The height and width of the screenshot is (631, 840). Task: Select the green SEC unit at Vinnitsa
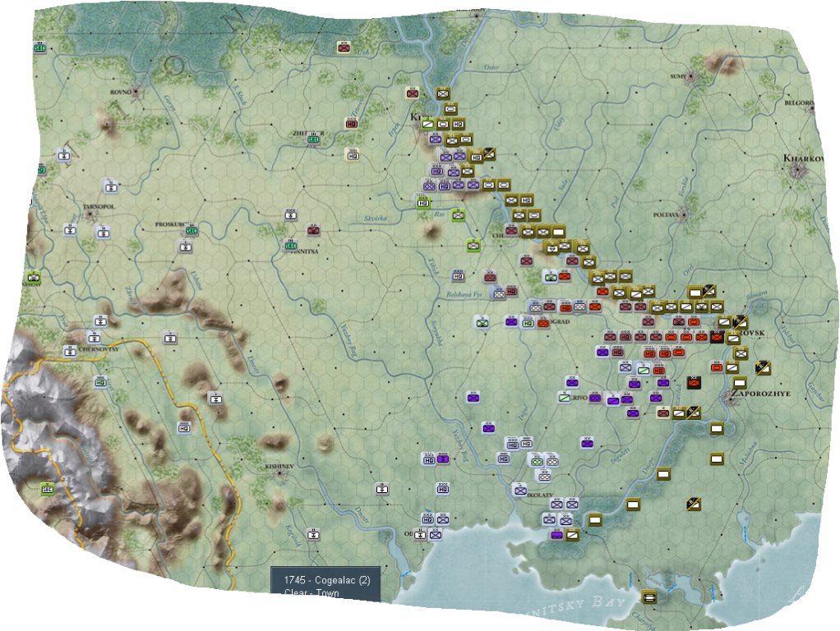pos(290,246)
